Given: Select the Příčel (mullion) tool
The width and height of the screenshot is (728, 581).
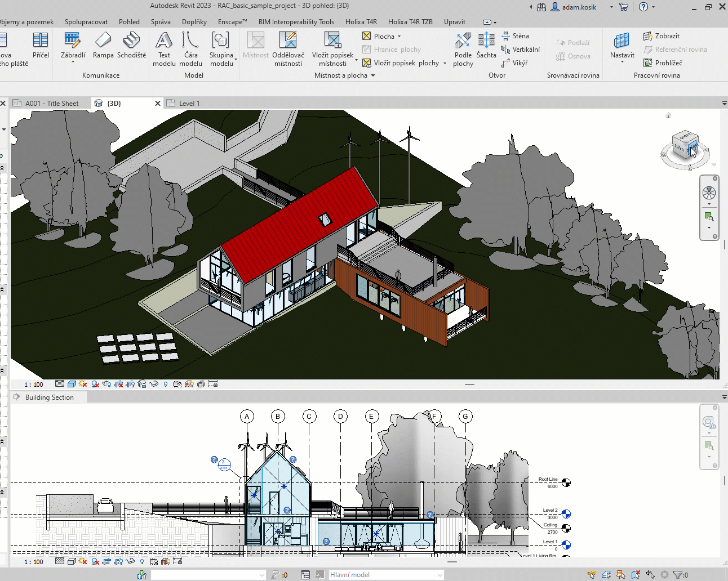Looking at the screenshot, I should click(x=41, y=46).
